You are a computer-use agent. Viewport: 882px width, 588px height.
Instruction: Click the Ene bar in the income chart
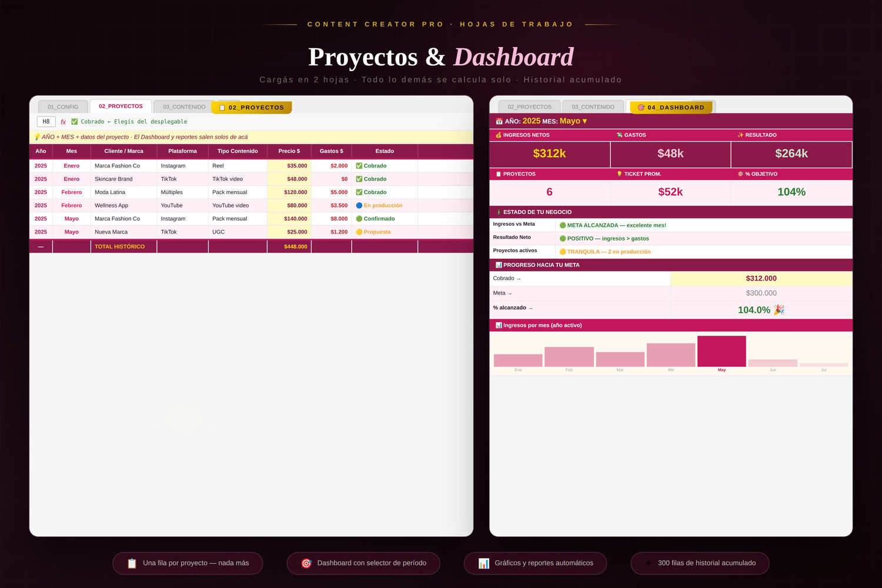(x=518, y=360)
